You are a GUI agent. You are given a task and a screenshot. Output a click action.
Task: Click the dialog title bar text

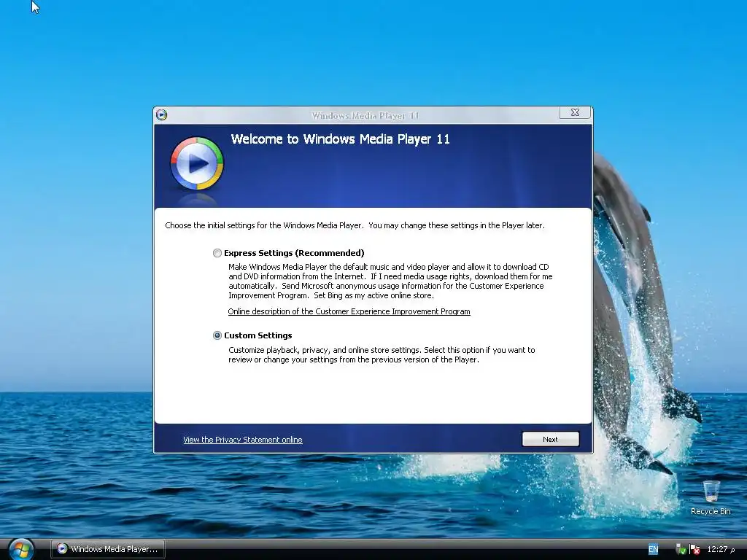pyautogui.click(x=365, y=115)
